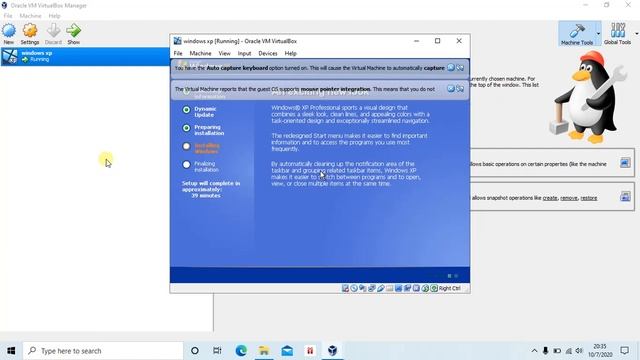Viewport: 640px width, 360px height.
Task: Open View menu in the VM window
Action: point(224,53)
